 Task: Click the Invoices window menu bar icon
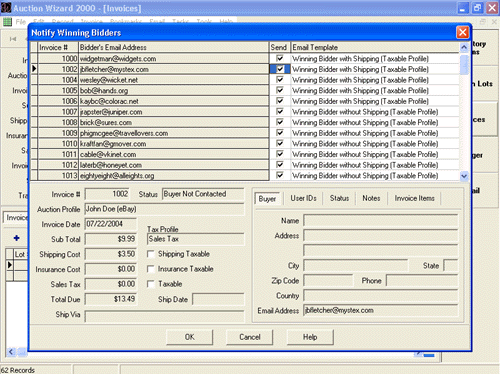7,22
